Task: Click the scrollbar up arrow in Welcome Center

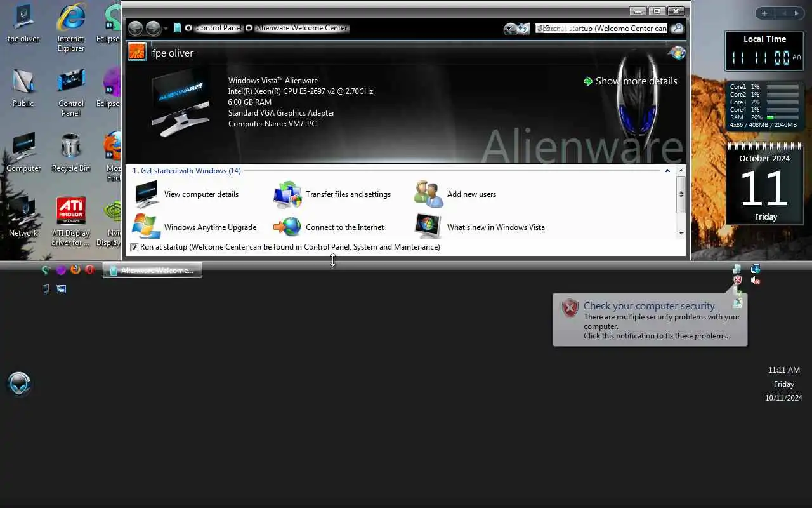Action: 681,171
